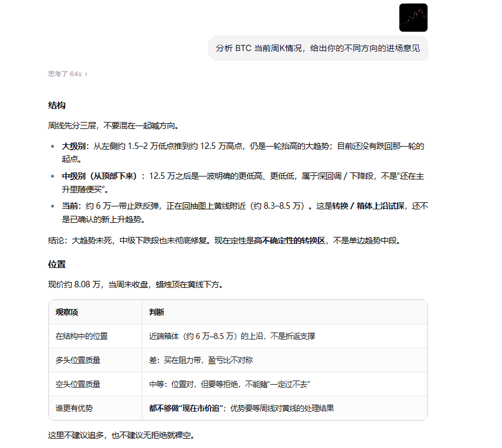The image size is (502, 448).
Task: Click the bold "转换 / 箱体上沿试探" phrase
Action: [368, 206]
